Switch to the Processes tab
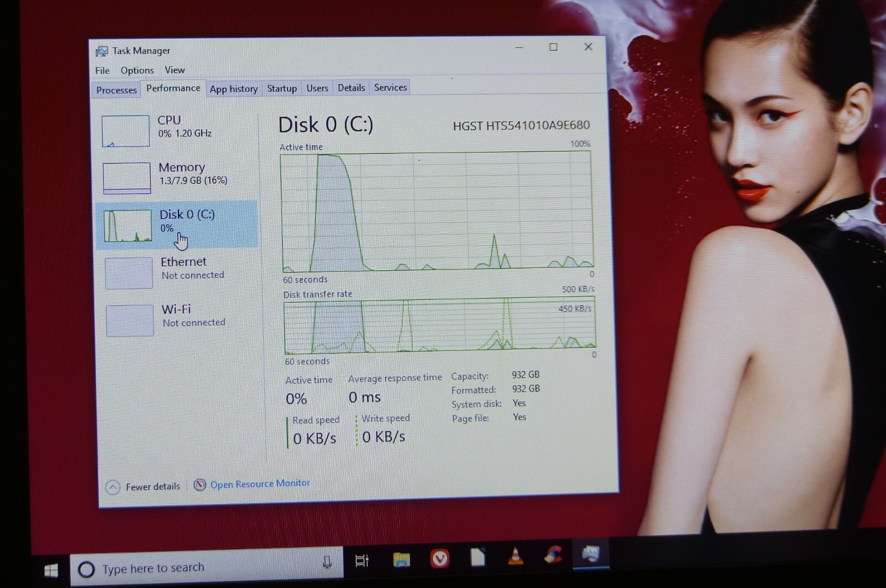The width and height of the screenshot is (886, 588). [116, 90]
